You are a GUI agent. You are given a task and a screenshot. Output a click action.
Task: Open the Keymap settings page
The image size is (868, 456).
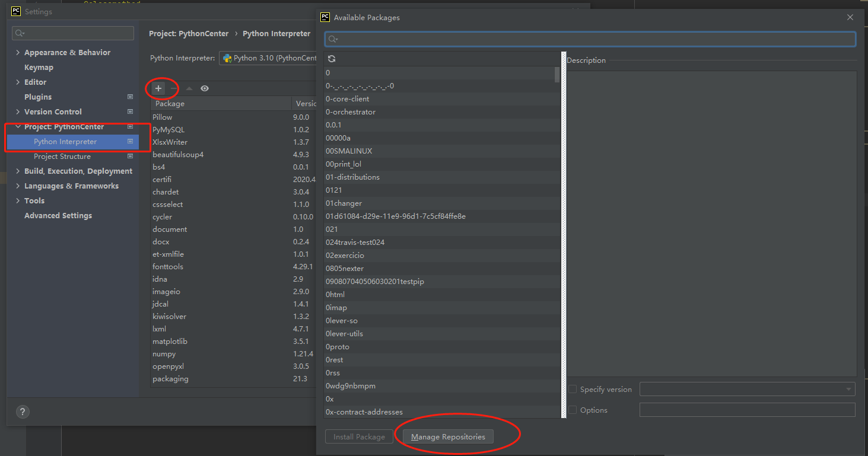(x=39, y=67)
